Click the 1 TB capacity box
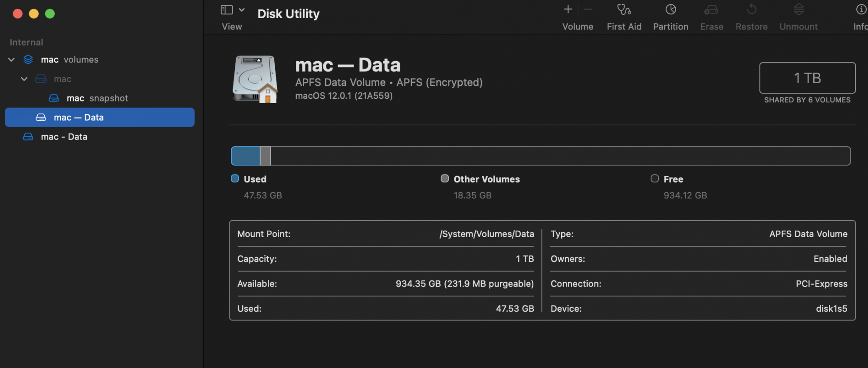Image resolution: width=868 pixels, height=368 pixels. coord(807,78)
